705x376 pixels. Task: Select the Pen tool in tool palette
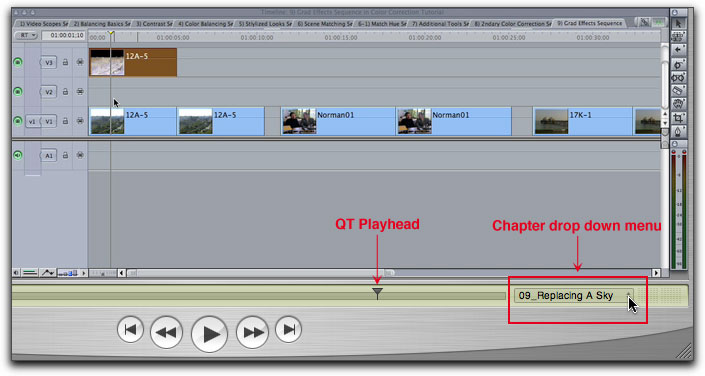[x=678, y=132]
